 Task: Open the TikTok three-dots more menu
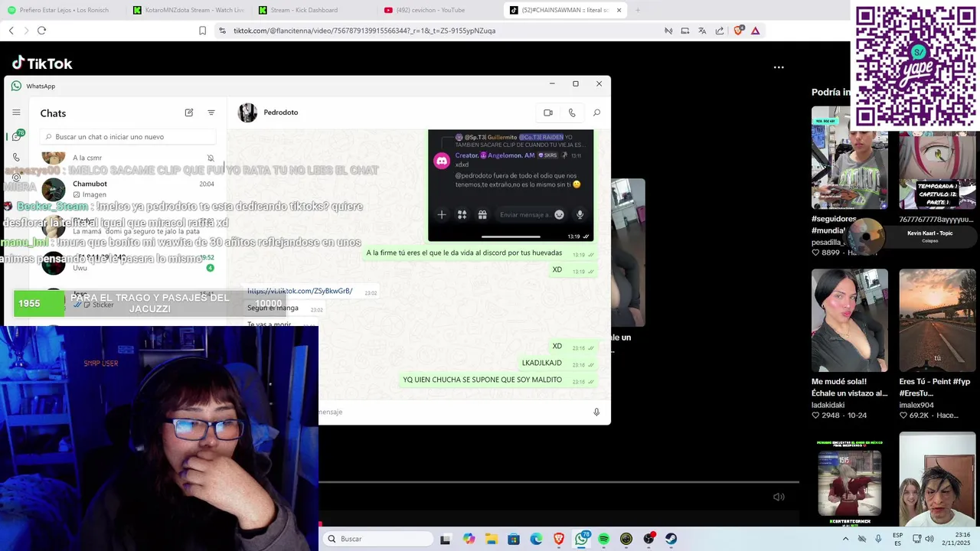pyautogui.click(x=779, y=67)
